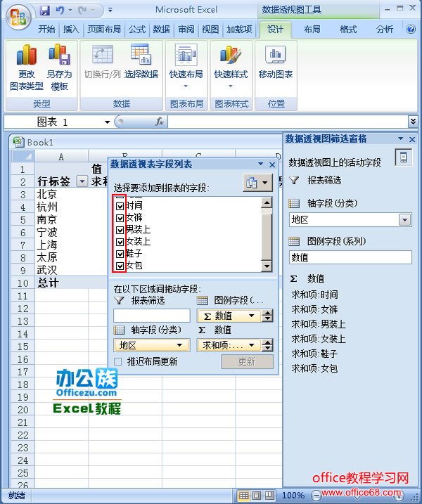The width and height of the screenshot is (422, 504).
Task: Undo last action in quick access toolbar
Action: click(x=60, y=11)
